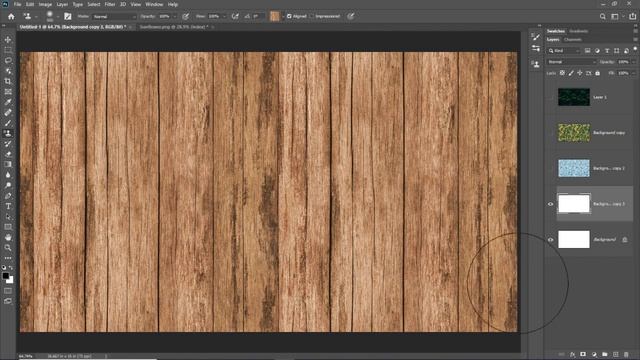Open the File menu

[17, 4]
